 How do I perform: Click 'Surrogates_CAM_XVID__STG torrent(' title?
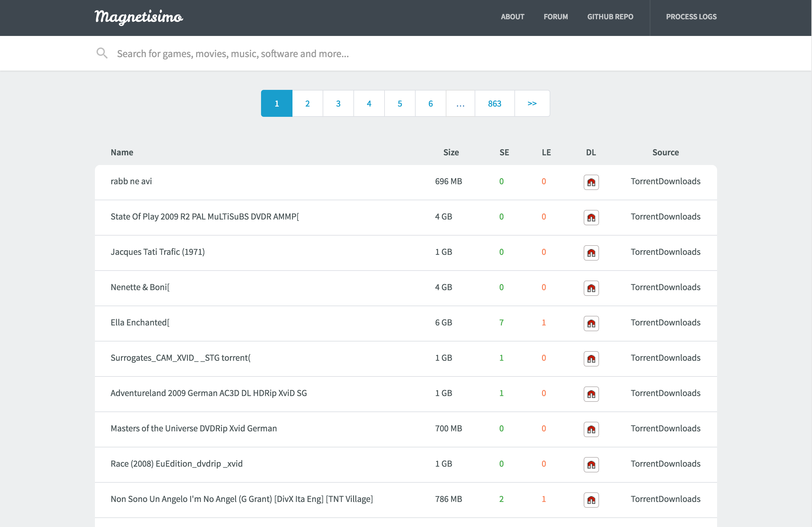(181, 358)
